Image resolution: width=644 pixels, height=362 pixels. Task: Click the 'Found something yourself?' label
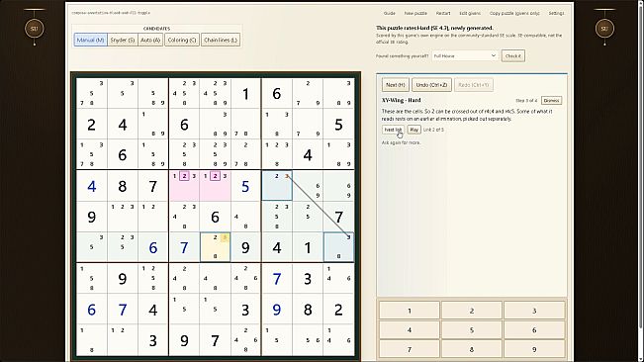[x=402, y=55]
